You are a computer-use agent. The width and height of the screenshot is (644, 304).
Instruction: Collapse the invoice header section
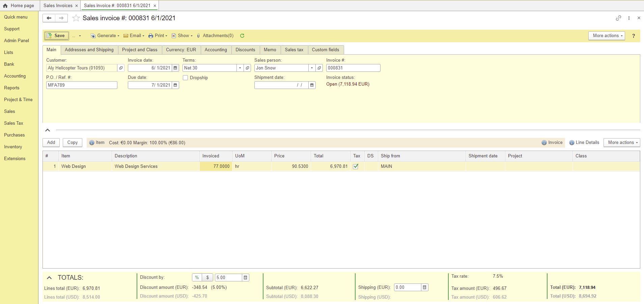[48, 130]
